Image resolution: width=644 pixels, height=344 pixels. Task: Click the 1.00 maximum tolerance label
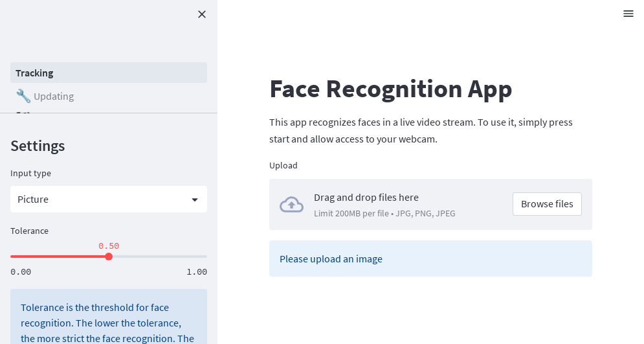pos(197,272)
